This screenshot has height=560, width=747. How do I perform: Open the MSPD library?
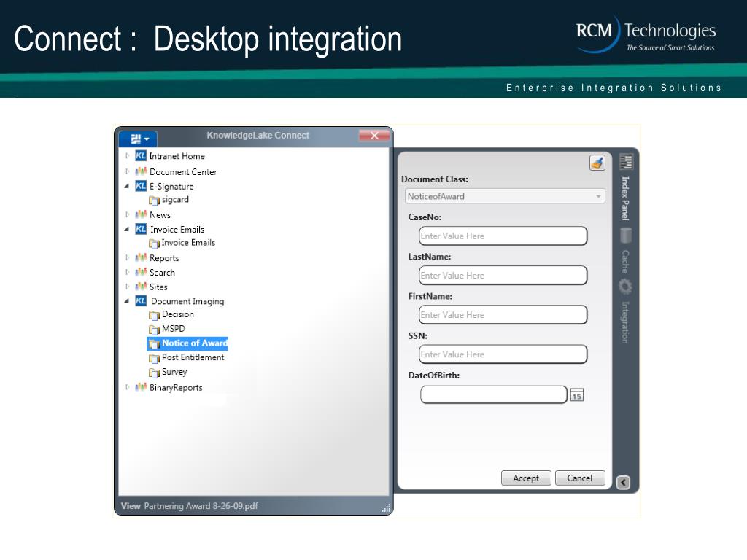click(174, 329)
